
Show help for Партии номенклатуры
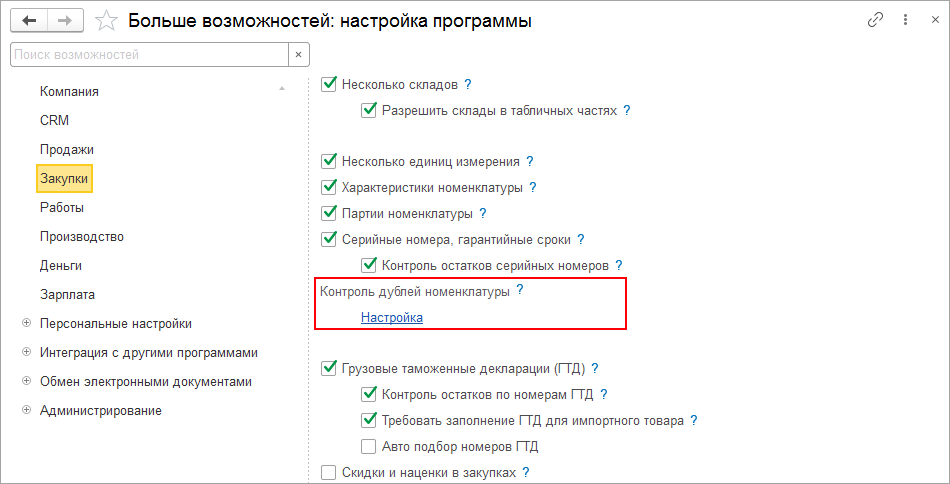point(483,213)
